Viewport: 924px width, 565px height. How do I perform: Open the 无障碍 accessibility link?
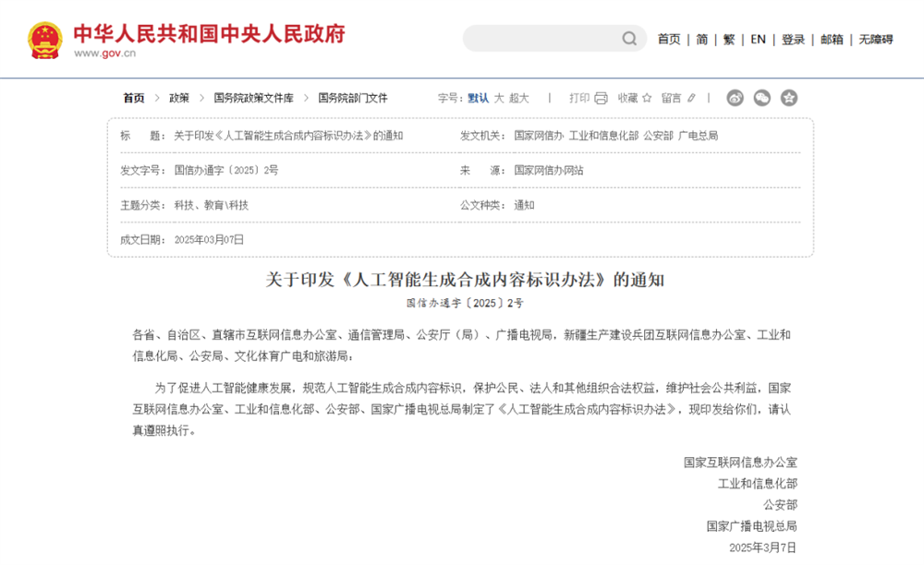click(876, 40)
